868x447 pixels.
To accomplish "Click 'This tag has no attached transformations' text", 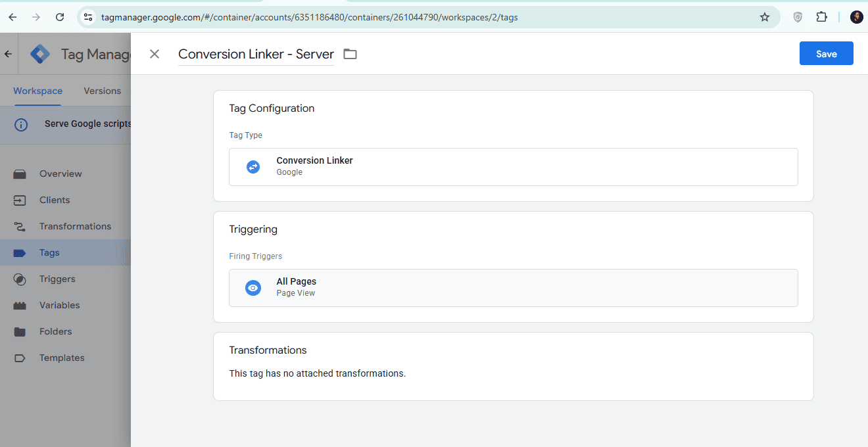I will [x=318, y=373].
